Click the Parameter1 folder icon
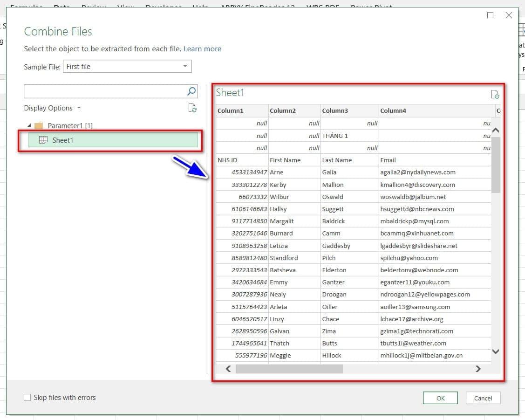This screenshot has height=420, width=525. [39, 125]
